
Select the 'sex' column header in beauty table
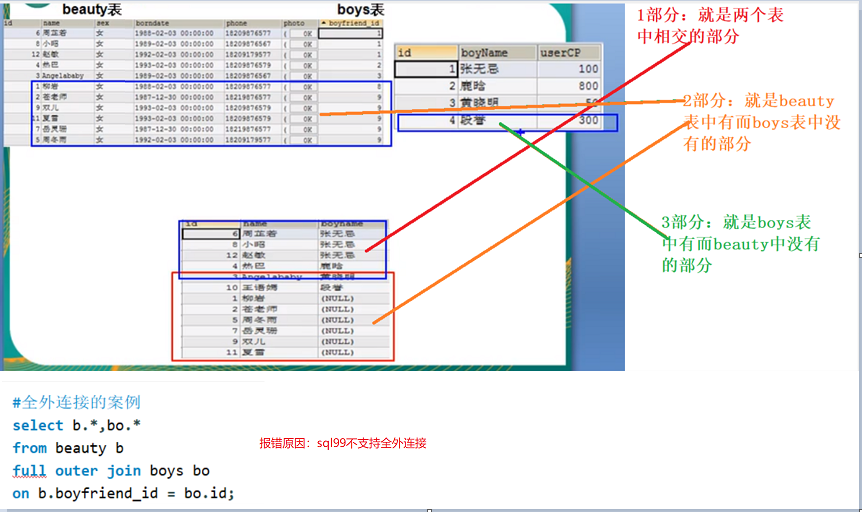click(x=114, y=23)
